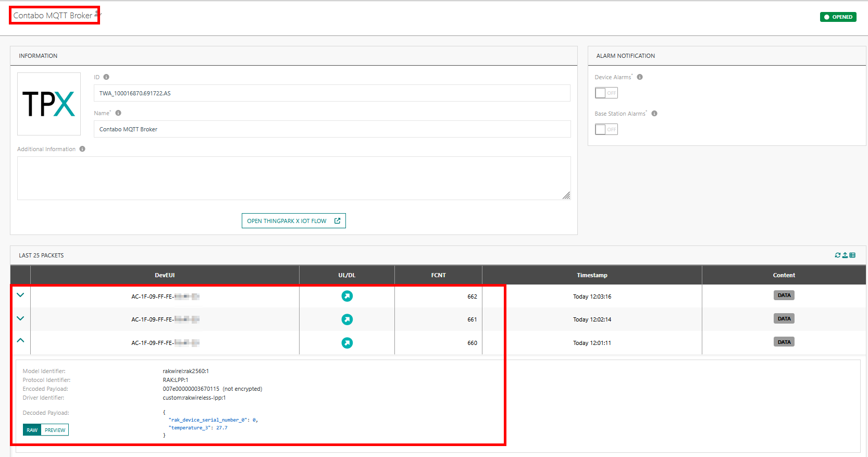Image resolution: width=868 pixels, height=457 pixels.
Task: Click the DATA badge for 12:01:11 packet
Action: (784, 342)
